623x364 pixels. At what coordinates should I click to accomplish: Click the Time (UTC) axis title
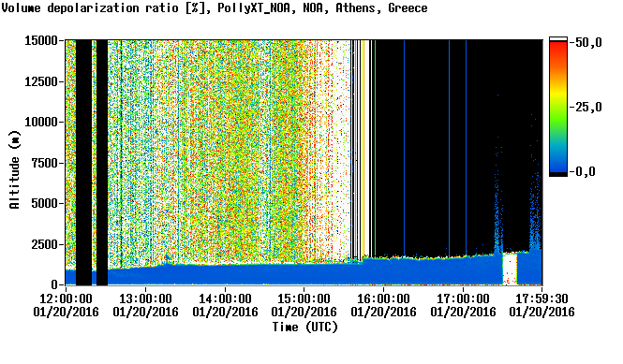[304, 328]
